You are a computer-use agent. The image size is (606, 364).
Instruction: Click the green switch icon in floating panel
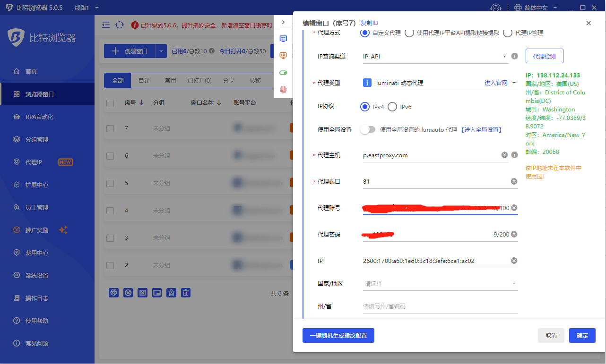[x=283, y=73]
